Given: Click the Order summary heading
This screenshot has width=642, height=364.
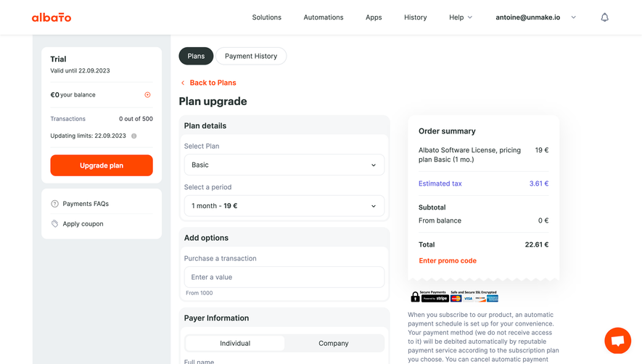Looking at the screenshot, I should coord(447,131).
